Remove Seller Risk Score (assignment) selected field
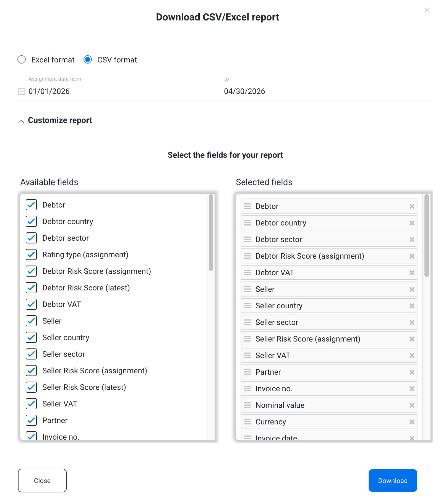Image resolution: width=438 pixels, height=504 pixels. tap(412, 339)
